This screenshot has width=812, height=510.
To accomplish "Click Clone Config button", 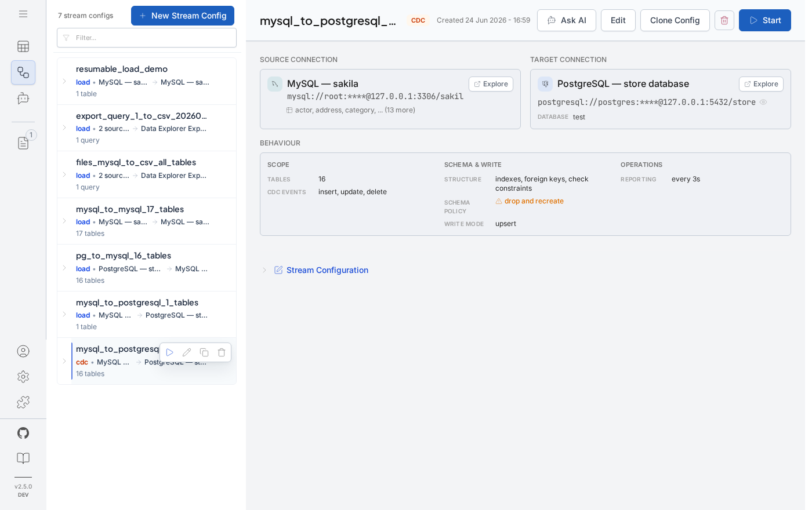I will click(x=675, y=20).
